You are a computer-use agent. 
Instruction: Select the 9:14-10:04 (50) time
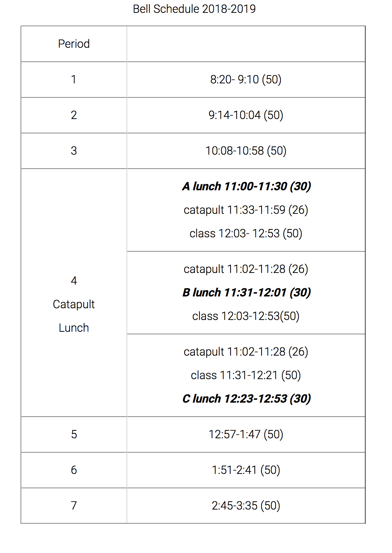[x=246, y=115]
